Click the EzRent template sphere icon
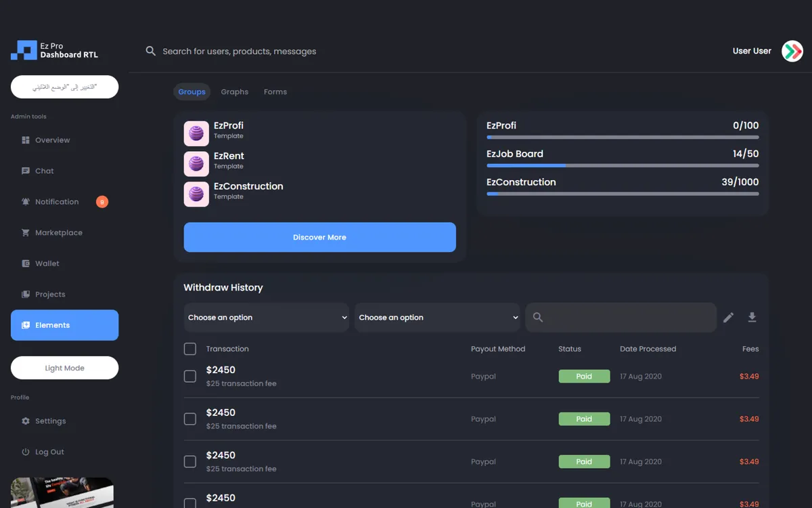 tap(196, 164)
